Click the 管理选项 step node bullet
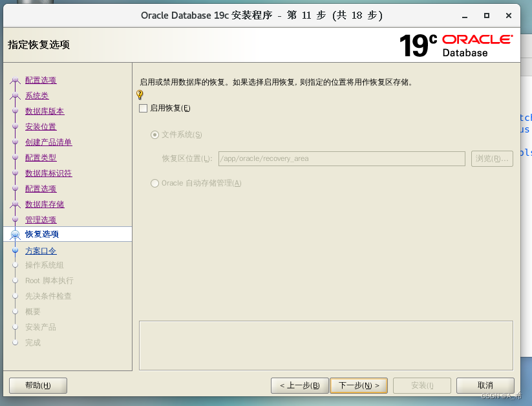Image resolution: width=532 pixels, height=406 pixels. tap(15, 219)
